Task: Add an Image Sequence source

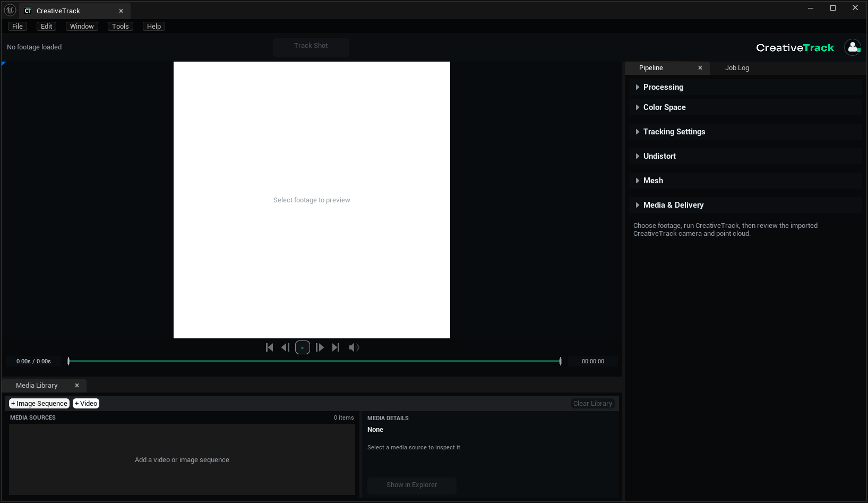Action: click(39, 404)
